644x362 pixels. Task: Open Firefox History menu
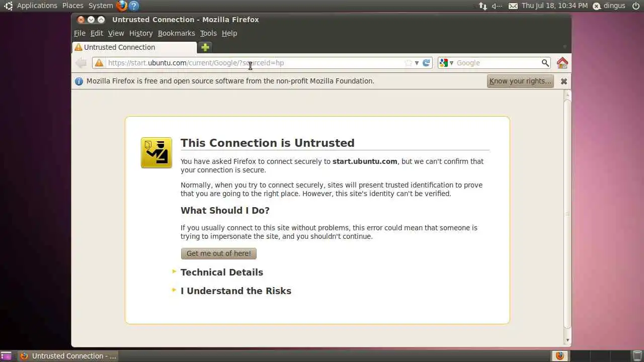point(141,33)
